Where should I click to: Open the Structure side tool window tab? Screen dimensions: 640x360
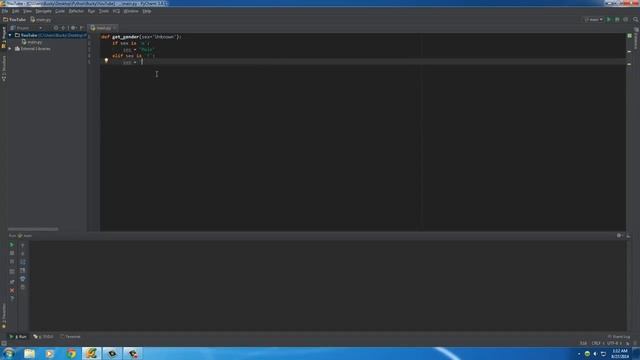tap(4, 69)
